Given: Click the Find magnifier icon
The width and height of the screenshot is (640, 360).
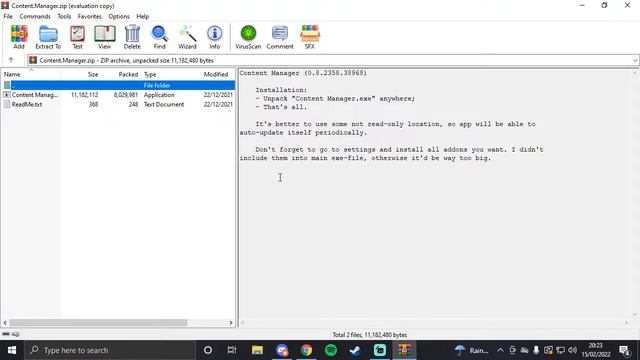Looking at the screenshot, I should [x=160, y=37].
